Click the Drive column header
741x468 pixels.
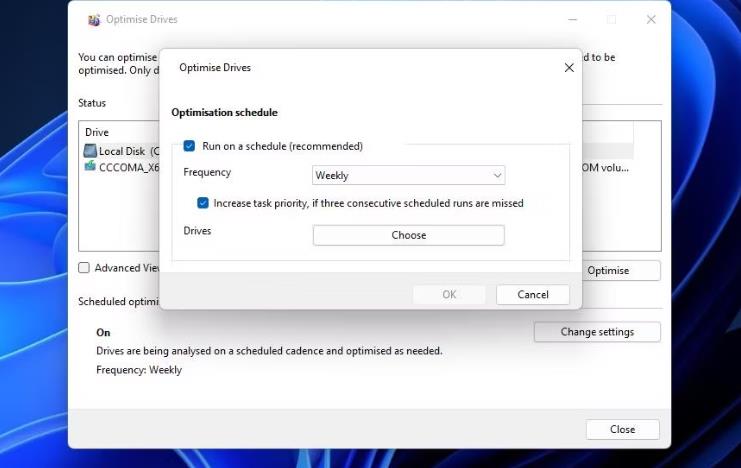click(x=97, y=132)
